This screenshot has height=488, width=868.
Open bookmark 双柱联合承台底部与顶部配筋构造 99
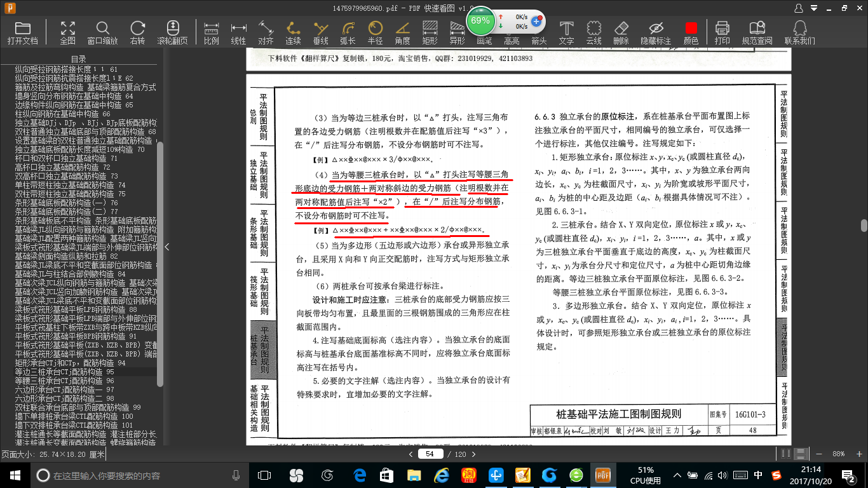pyautogui.click(x=78, y=407)
